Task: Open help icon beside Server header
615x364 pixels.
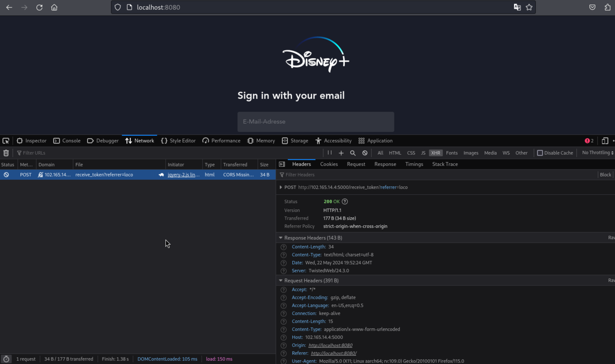Action: (284, 271)
